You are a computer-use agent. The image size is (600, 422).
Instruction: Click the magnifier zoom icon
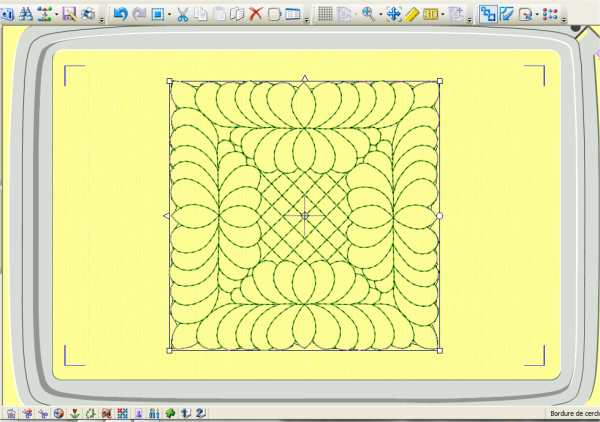(x=368, y=13)
